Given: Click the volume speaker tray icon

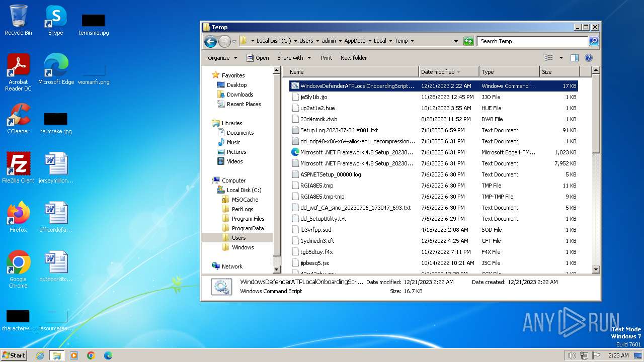Looking at the screenshot, I should 572,355.
